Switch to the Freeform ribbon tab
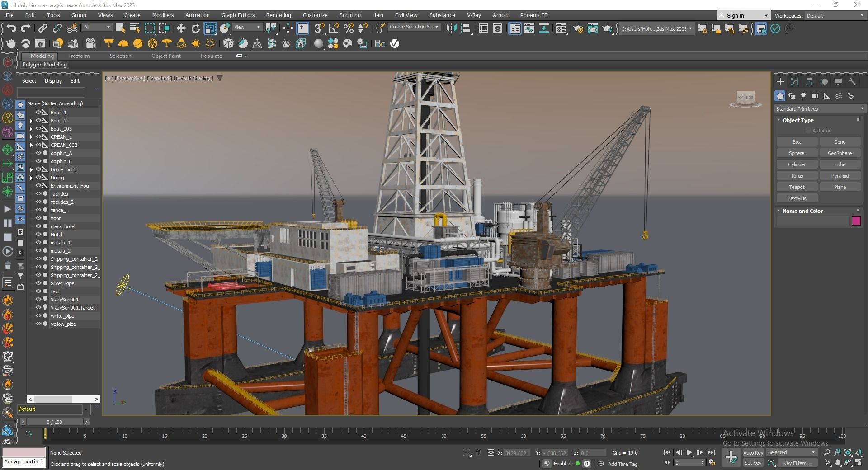 (79, 56)
